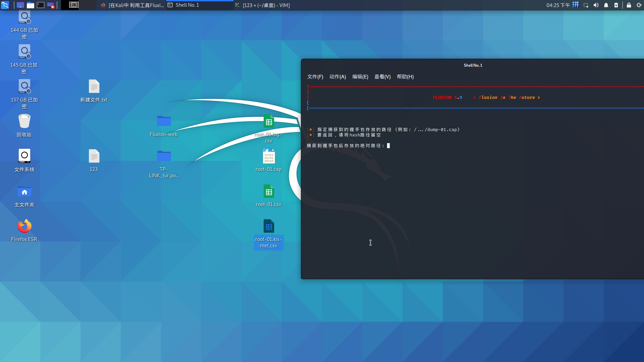Click the /dump-01.cap example path line
The width and height of the screenshot is (644, 362).
pos(383,130)
